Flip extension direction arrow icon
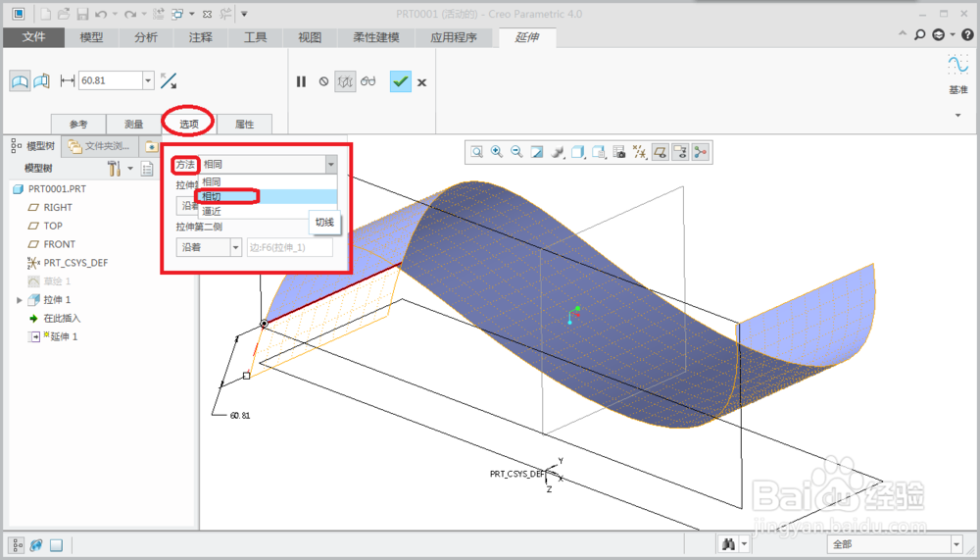 [169, 80]
